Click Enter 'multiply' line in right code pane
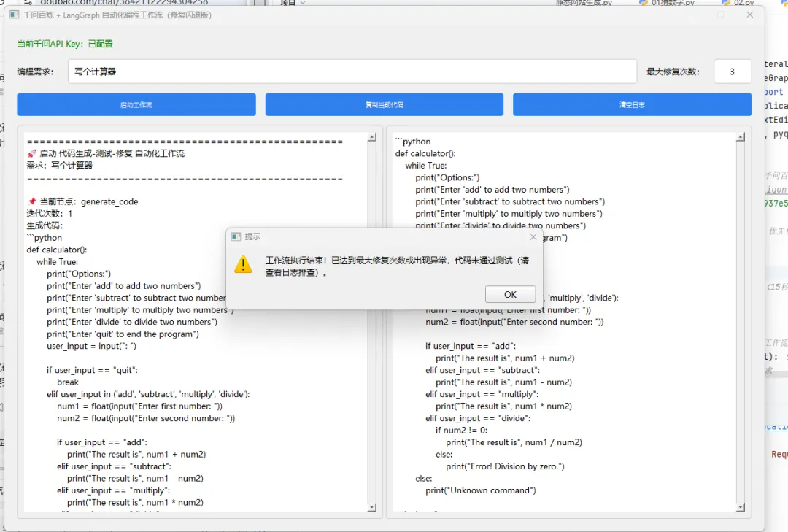 [509, 214]
